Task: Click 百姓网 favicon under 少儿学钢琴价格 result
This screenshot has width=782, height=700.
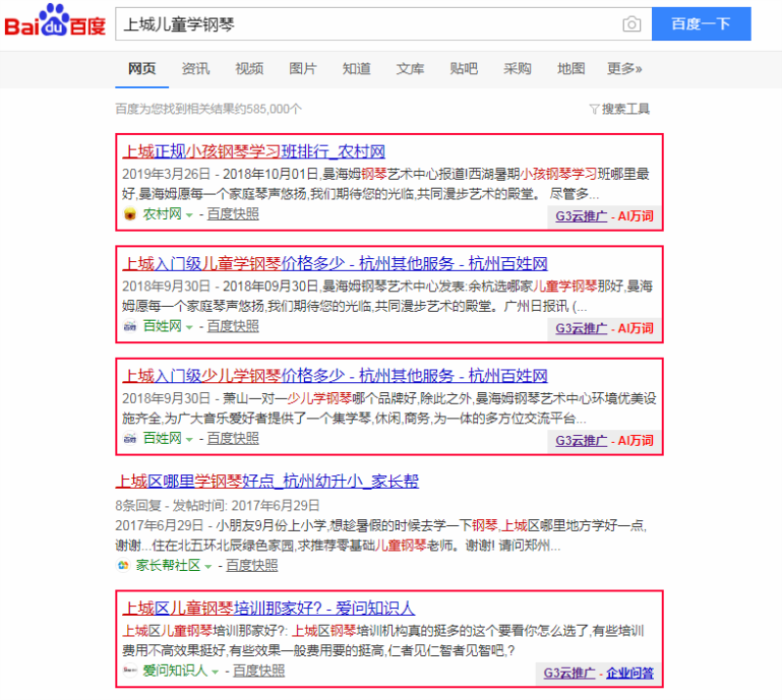Action: pyautogui.click(x=130, y=439)
